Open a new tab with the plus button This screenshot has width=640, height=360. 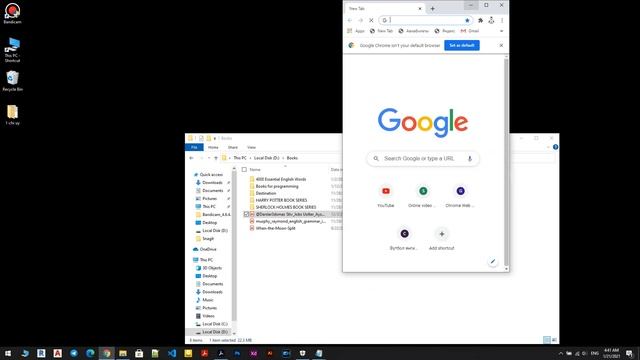click(x=432, y=9)
